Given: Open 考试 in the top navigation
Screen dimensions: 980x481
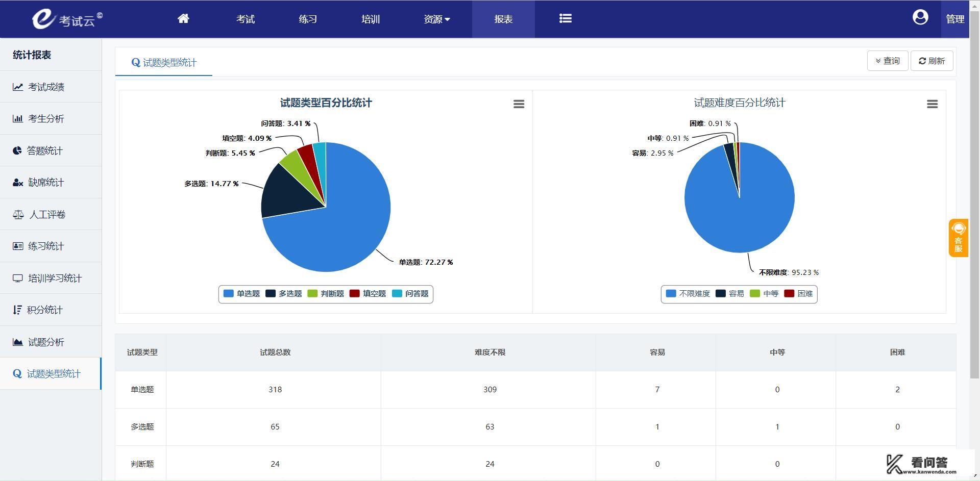Looking at the screenshot, I should coord(246,19).
